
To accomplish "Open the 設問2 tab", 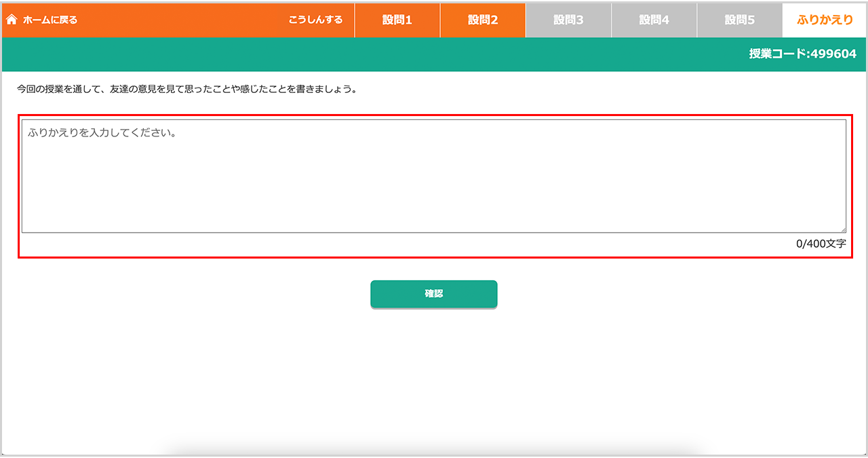I will (x=482, y=20).
